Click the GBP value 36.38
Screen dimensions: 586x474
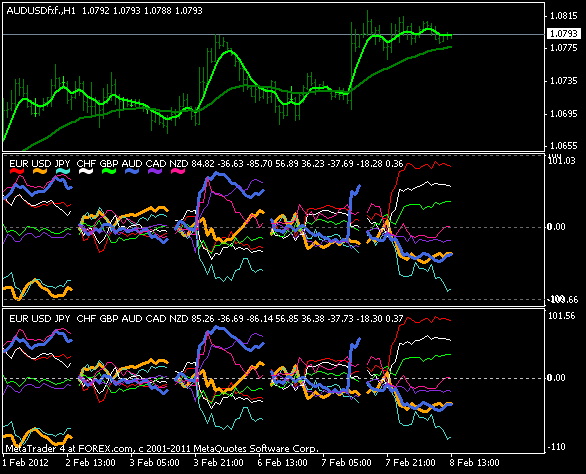pos(313,319)
